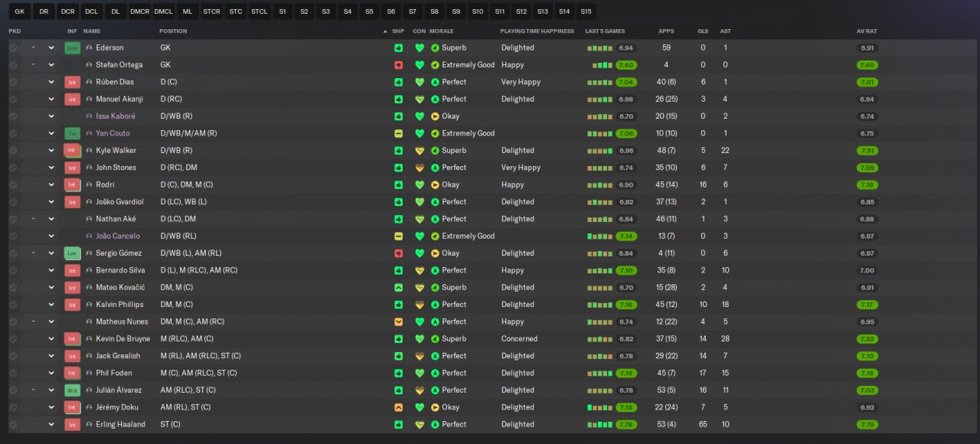
Task: Click Kyle Walker's condition heart icon
Action: [x=420, y=151]
